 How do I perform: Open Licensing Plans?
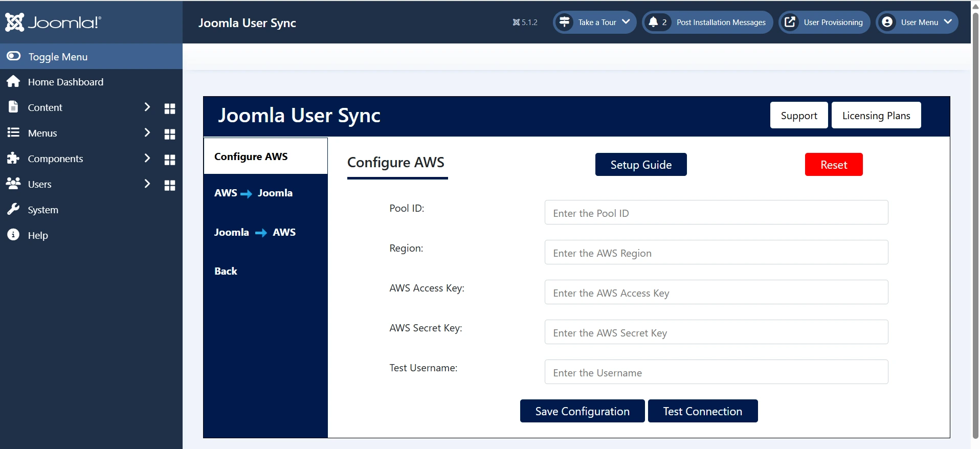coord(876,115)
